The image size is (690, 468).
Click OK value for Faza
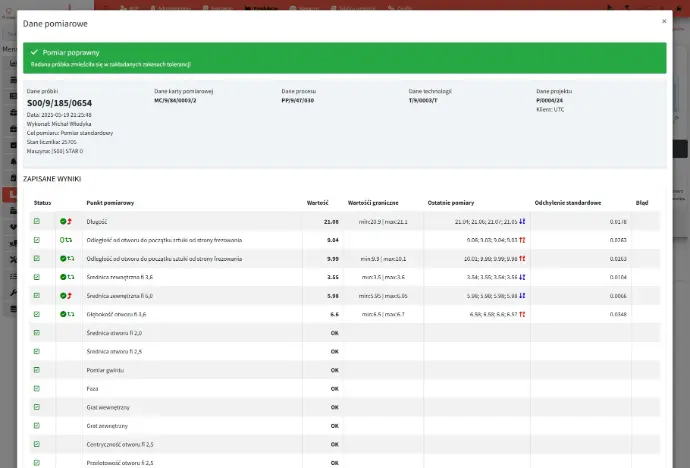(x=334, y=389)
